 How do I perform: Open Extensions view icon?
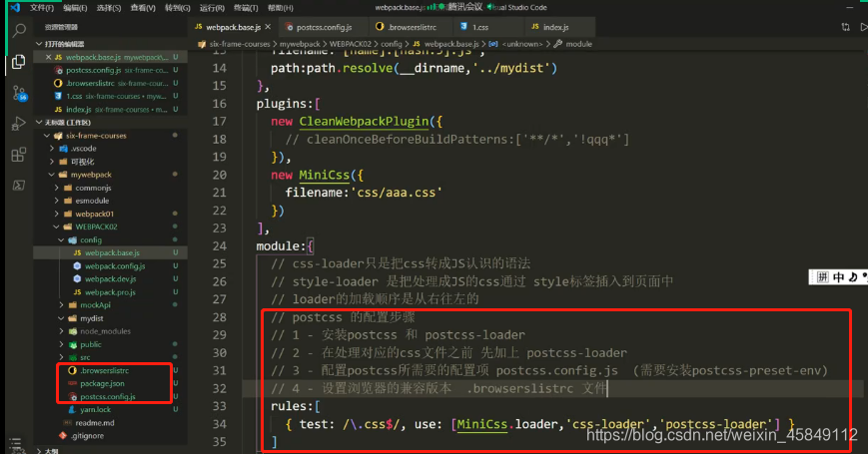19,155
